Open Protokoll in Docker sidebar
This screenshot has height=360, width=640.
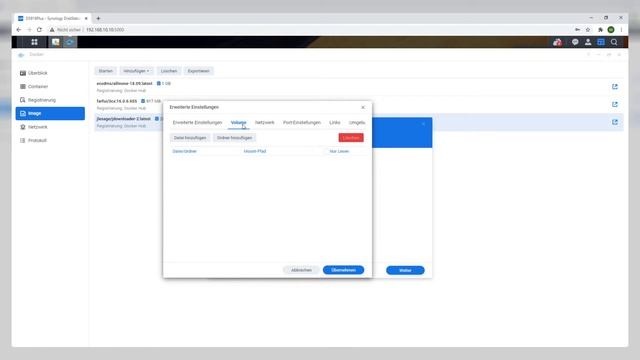click(x=50, y=140)
